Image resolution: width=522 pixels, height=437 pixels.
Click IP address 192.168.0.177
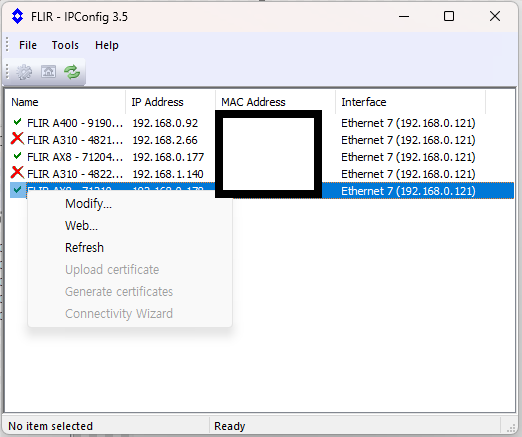168,157
